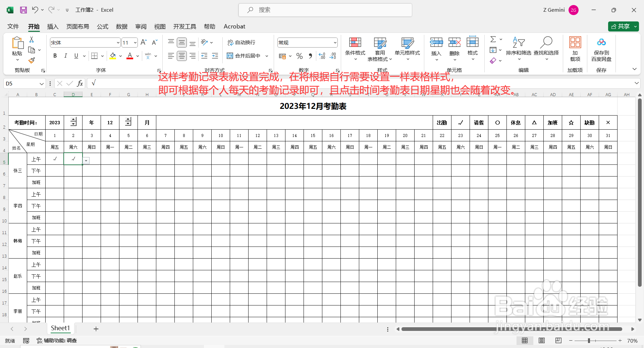Click inside the search box at the top
Image resolution: width=644 pixels, height=348 pixels.
point(325,10)
